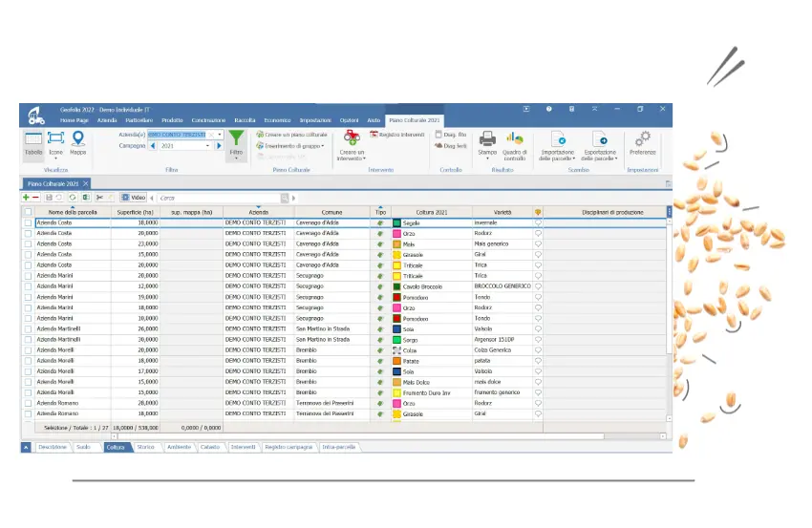The height and width of the screenshot is (528, 812).
Task: Open the Filtro funnel tool
Action: 236,145
